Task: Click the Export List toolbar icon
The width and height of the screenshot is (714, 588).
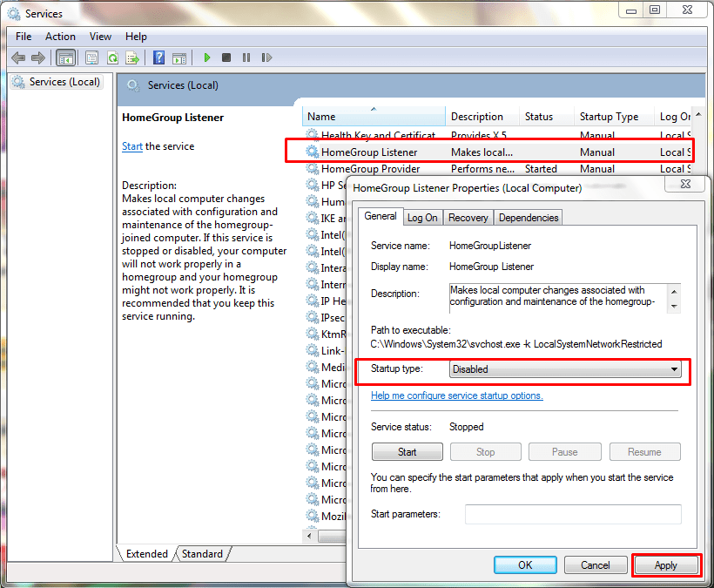Action: [132, 57]
